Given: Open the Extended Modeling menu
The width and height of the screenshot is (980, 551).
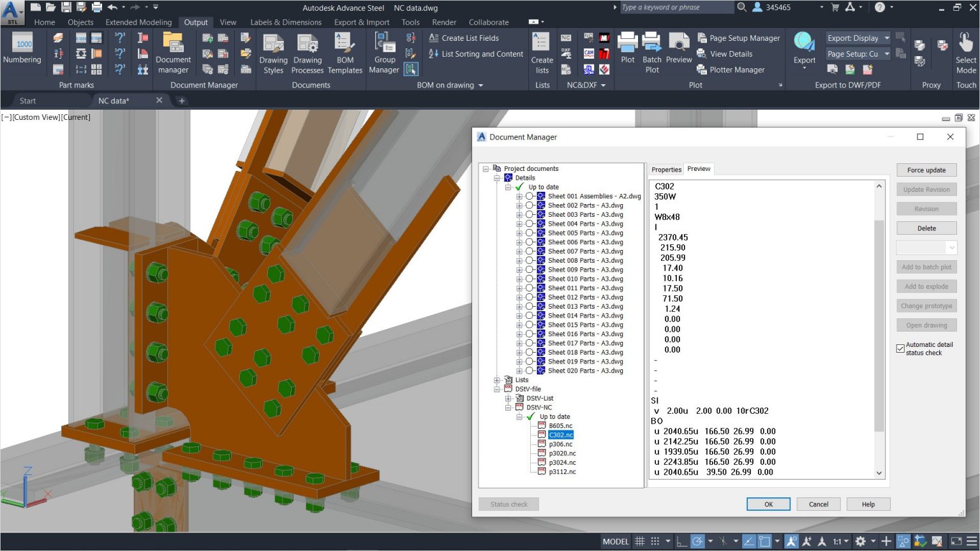Looking at the screenshot, I should pos(138,22).
